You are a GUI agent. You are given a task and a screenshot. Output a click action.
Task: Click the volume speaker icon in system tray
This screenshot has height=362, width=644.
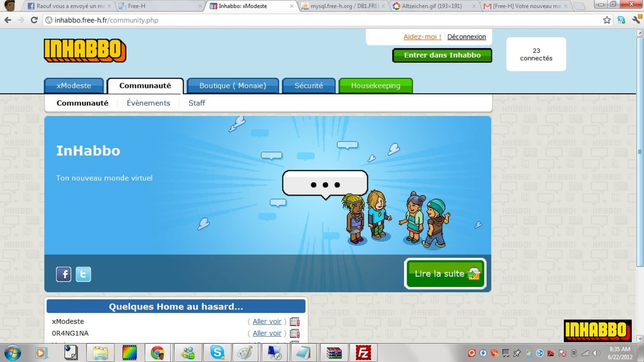(596, 353)
